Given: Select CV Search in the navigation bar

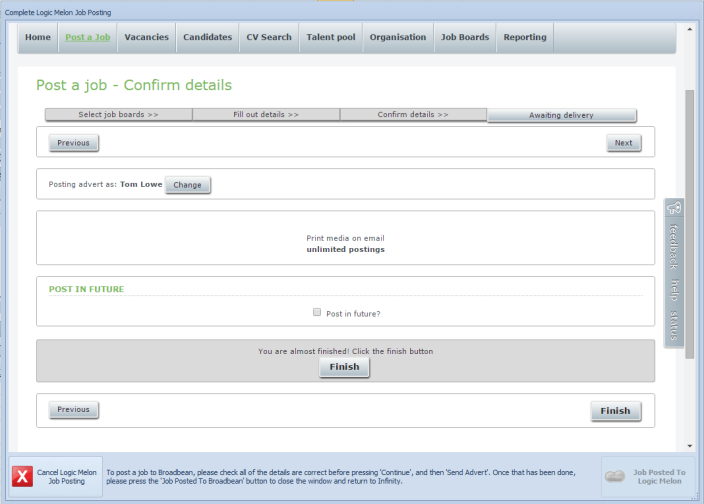Looking at the screenshot, I should coord(269,37).
